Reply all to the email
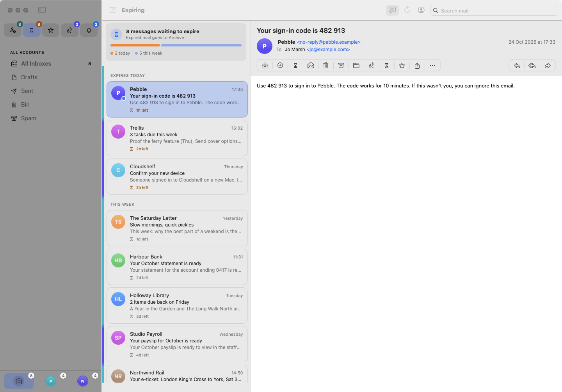The image size is (562, 392). (532, 66)
